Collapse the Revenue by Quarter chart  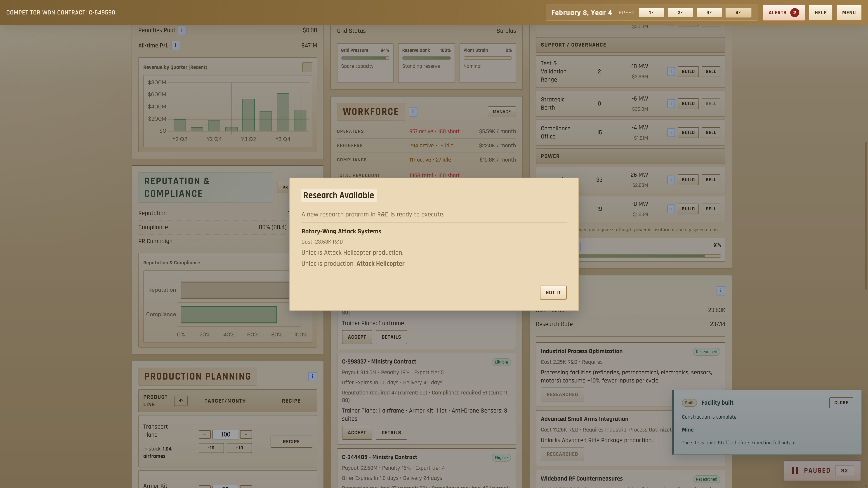[307, 67]
